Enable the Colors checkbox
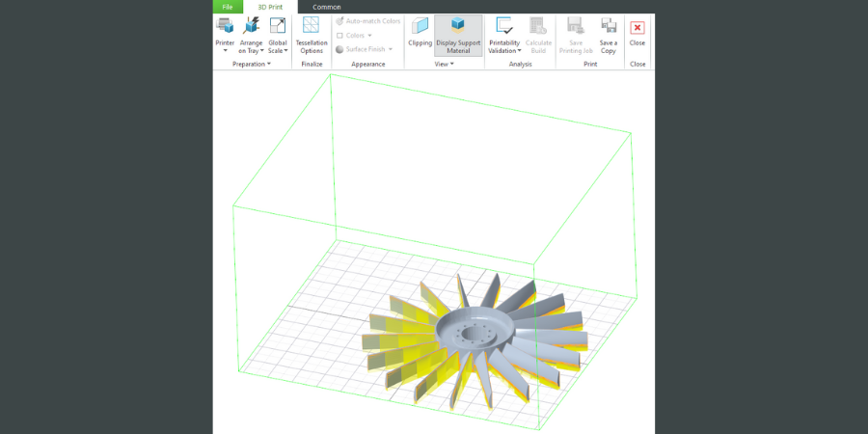 click(x=340, y=36)
